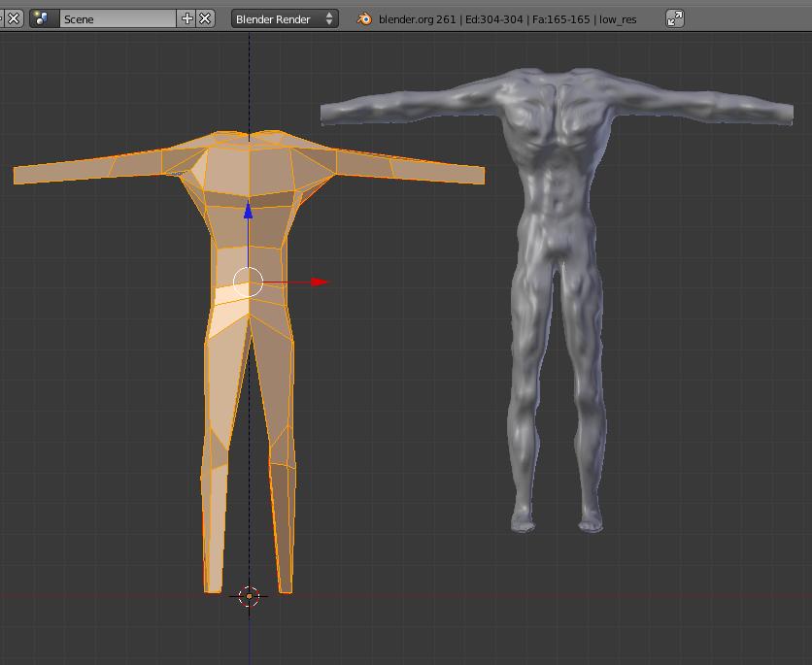Toggle fullscreen with the arrows icon
The height and width of the screenshot is (665, 812).
pyautogui.click(x=675, y=18)
